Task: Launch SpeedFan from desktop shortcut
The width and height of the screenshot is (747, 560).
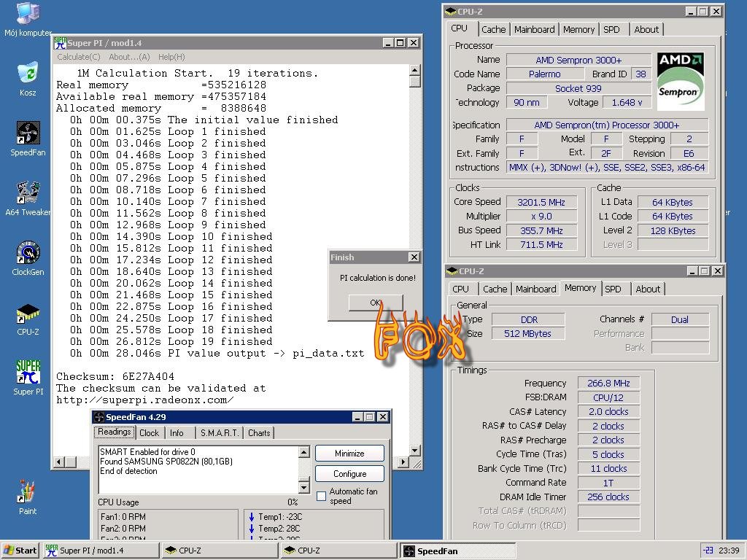Action: 28,139
